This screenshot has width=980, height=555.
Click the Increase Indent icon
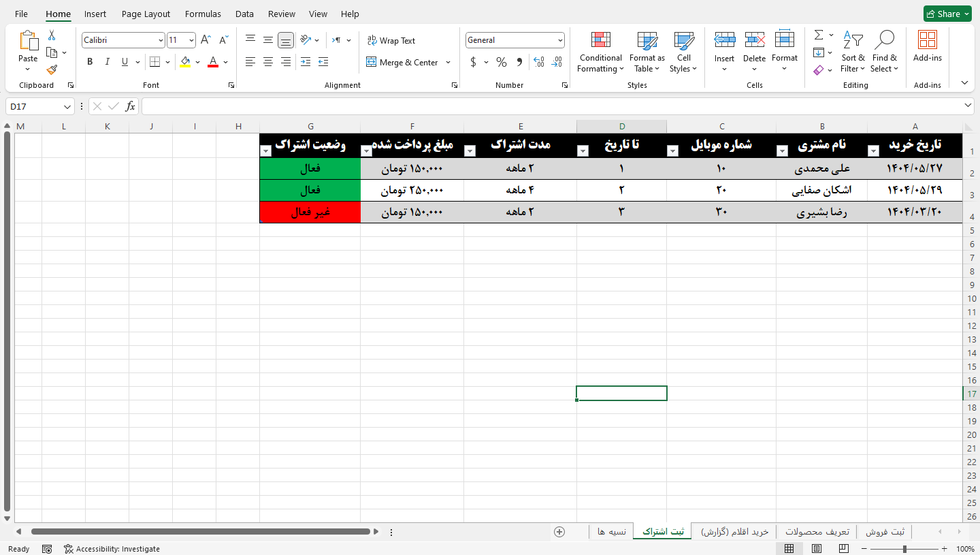323,62
